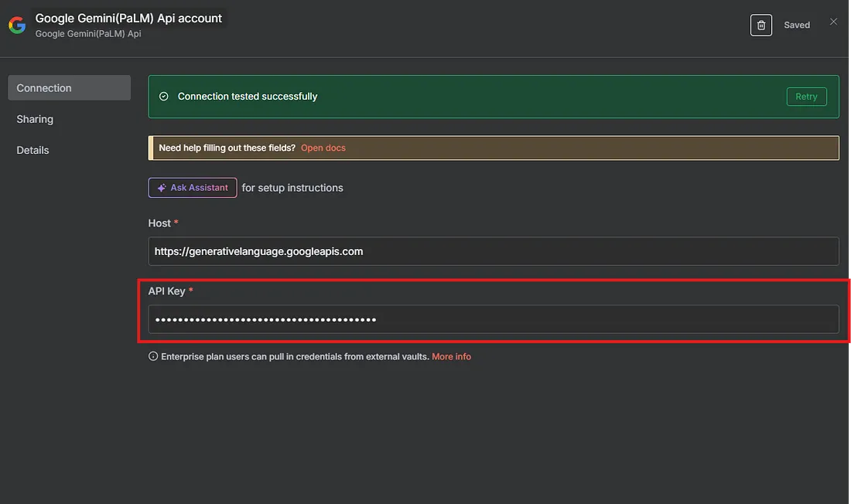The width and height of the screenshot is (851, 504).
Task: Click the Saved status label
Action: point(797,25)
